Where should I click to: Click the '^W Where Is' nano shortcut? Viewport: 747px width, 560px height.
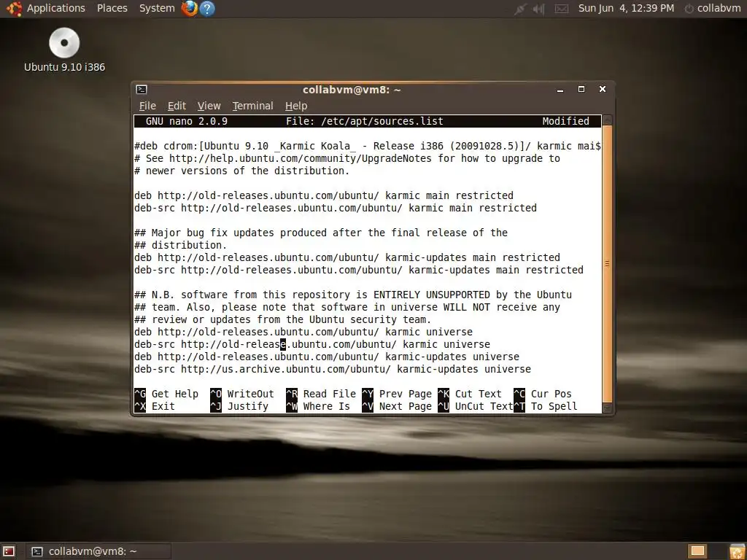318,406
